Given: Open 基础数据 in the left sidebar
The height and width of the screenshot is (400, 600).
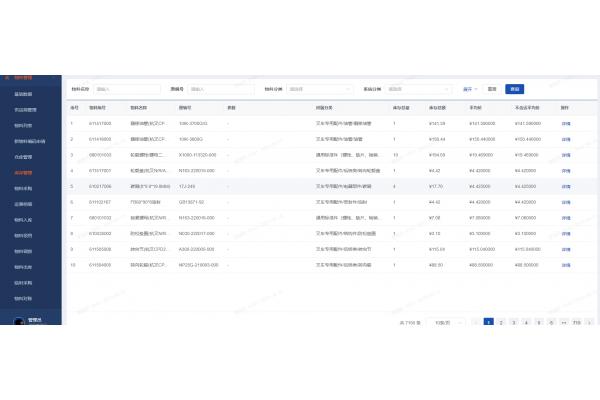Looking at the screenshot, I should click(x=23, y=94).
